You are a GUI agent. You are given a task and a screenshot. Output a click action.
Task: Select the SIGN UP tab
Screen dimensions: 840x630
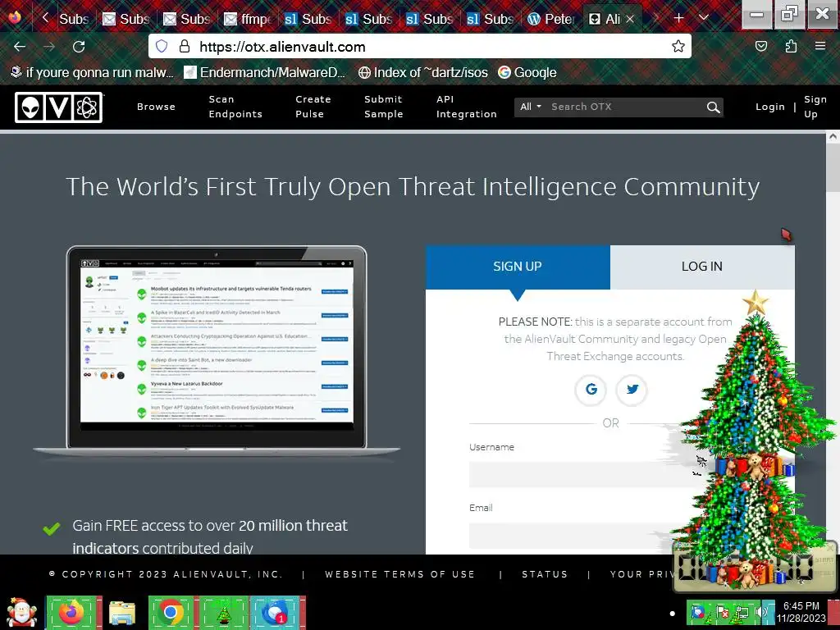tap(518, 267)
